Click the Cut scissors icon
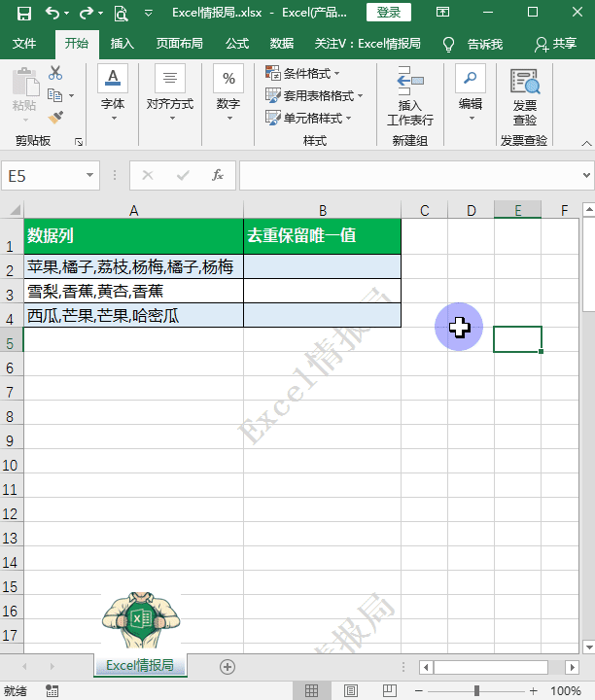 (x=55, y=73)
